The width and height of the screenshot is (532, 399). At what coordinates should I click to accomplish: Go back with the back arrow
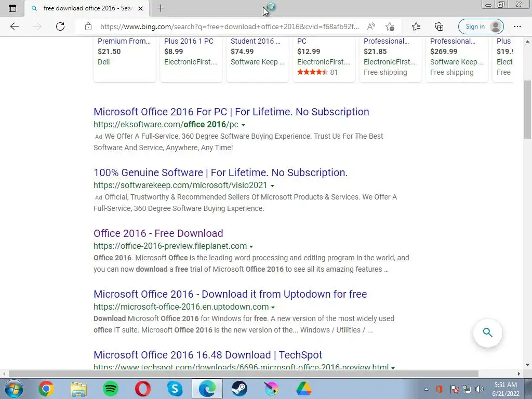click(x=14, y=26)
